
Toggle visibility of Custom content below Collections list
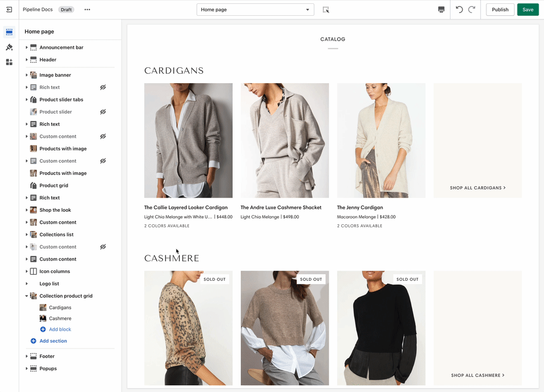(103, 247)
